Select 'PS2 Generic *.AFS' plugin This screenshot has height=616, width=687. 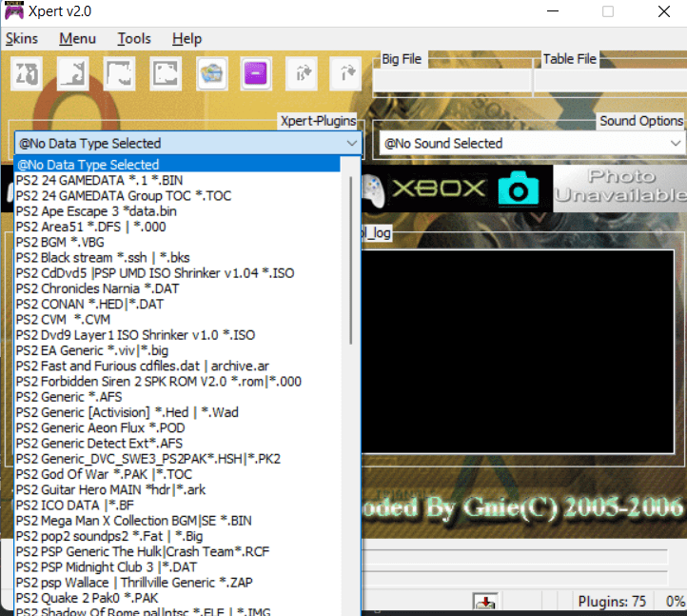[177, 397]
